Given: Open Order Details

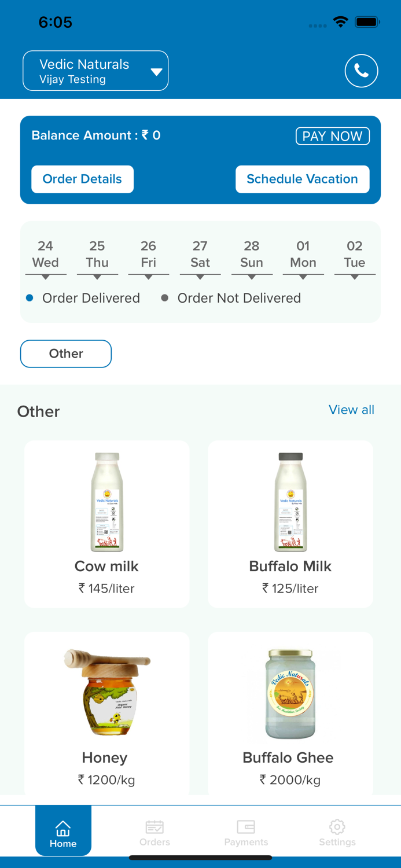Looking at the screenshot, I should pyautogui.click(x=82, y=179).
